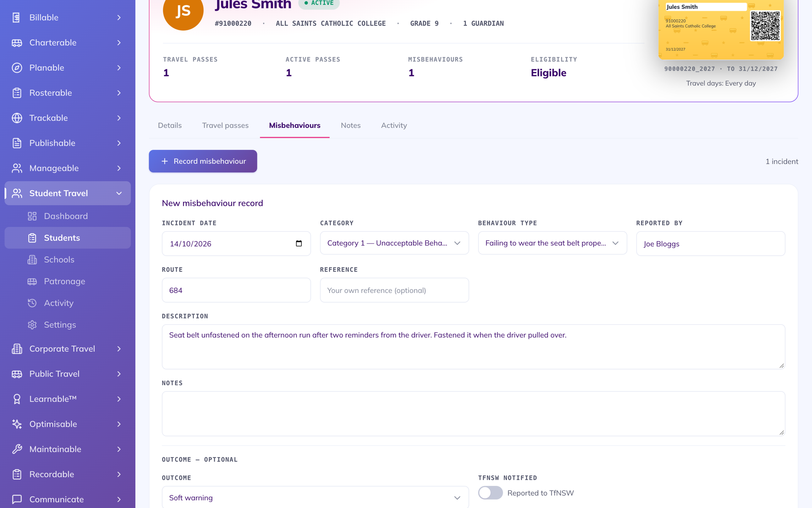
Task: Click the Record misbehaviour button
Action: (x=203, y=161)
